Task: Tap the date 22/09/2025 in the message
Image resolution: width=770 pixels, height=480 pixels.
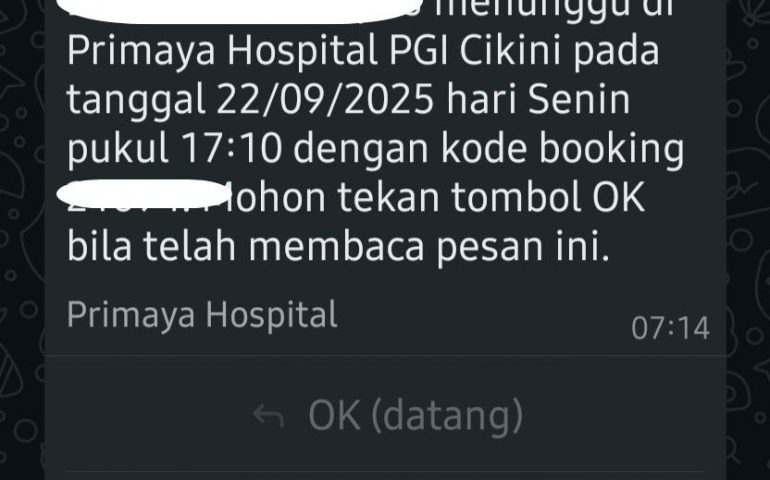Action: coord(325,100)
